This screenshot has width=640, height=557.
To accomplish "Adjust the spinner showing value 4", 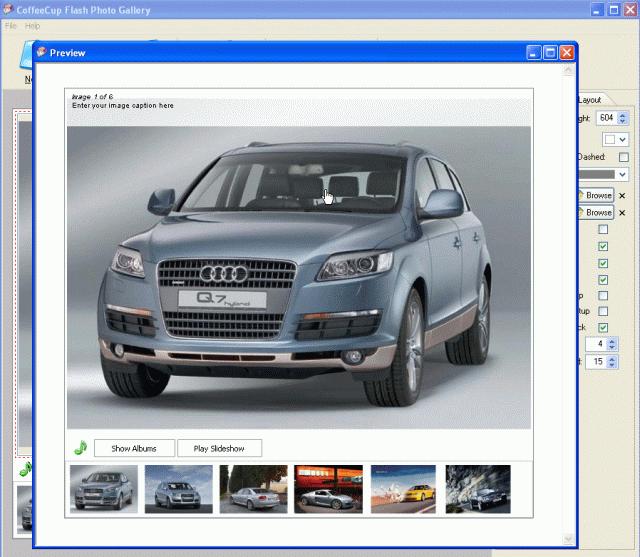I will pyautogui.click(x=611, y=344).
